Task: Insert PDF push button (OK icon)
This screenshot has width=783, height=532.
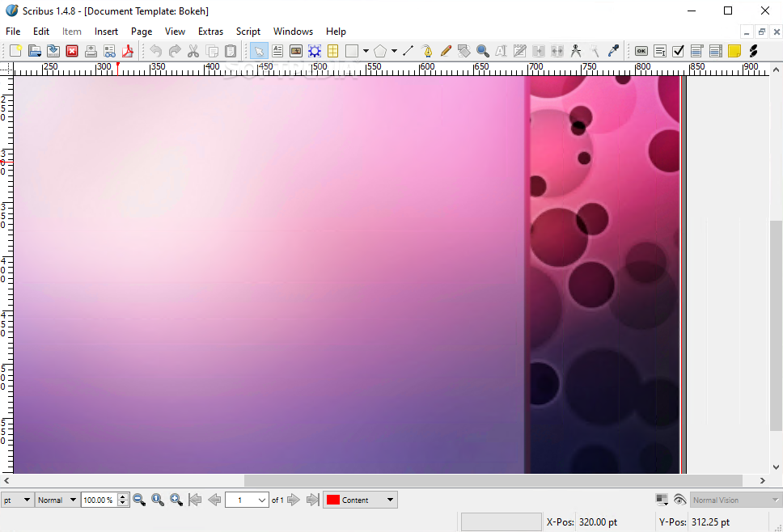Action: [641, 51]
